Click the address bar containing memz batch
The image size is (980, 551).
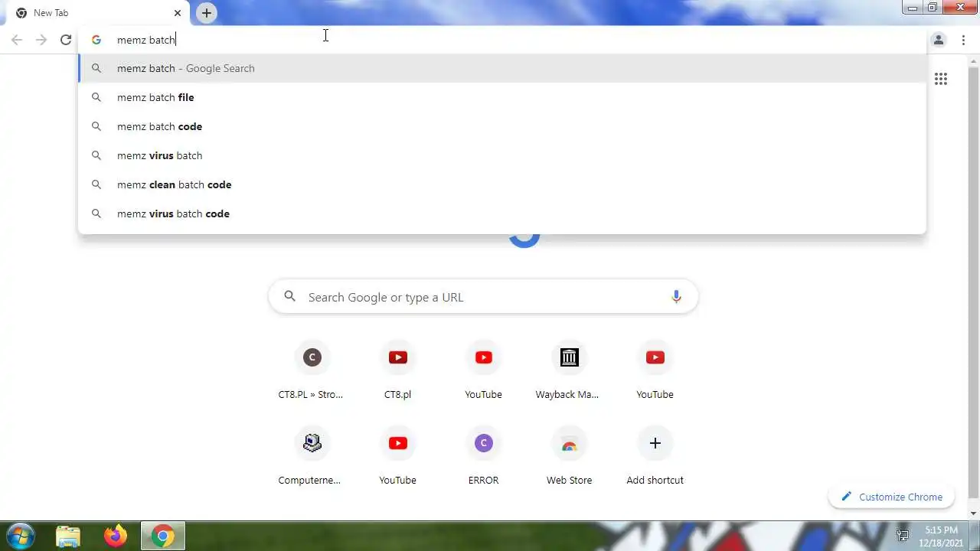point(501,40)
